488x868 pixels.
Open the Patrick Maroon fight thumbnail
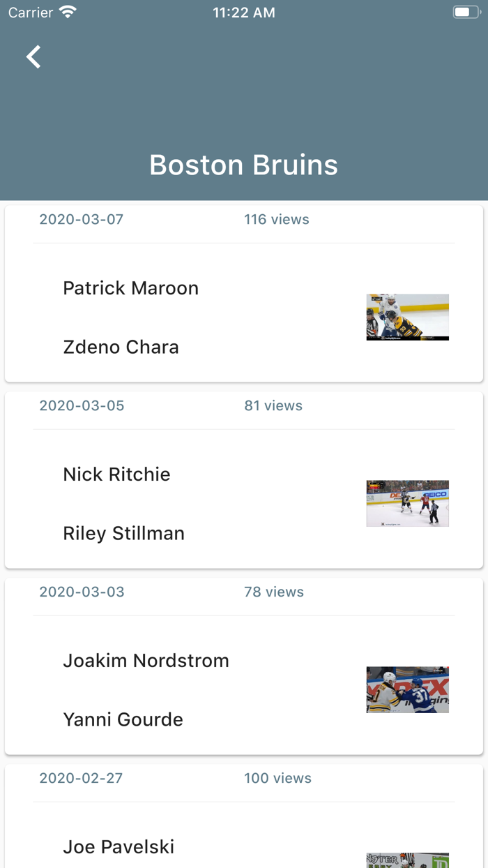pos(407,317)
